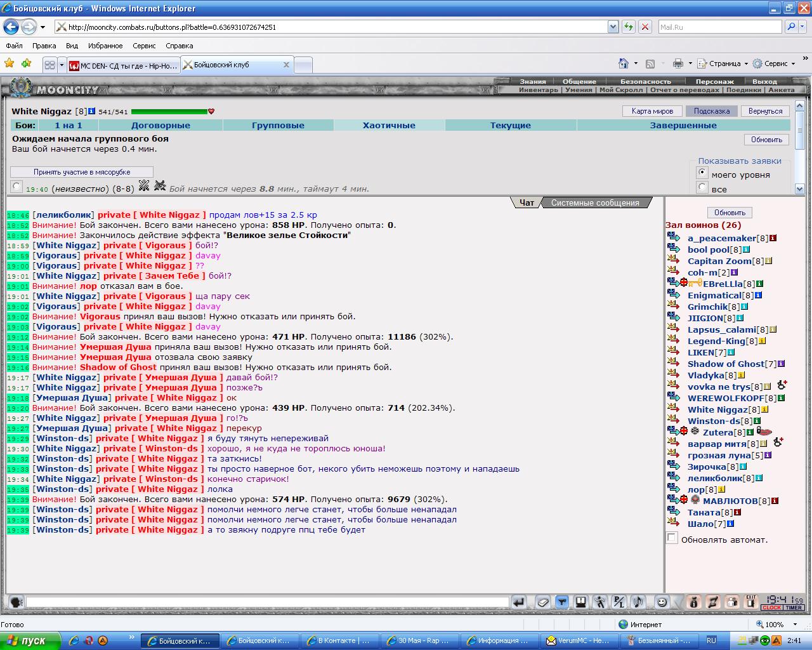Viewport: 812px width, 650px height.
Task: Open the recent pages dropdown arrow beside Forward
Action: click(43, 27)
